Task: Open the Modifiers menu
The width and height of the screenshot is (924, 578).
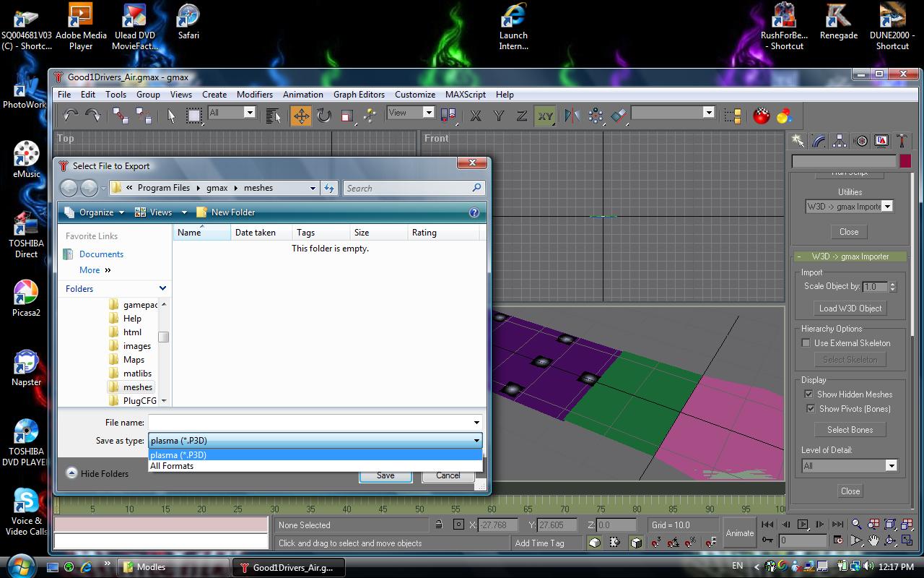Action: click(x=254, y=95)
